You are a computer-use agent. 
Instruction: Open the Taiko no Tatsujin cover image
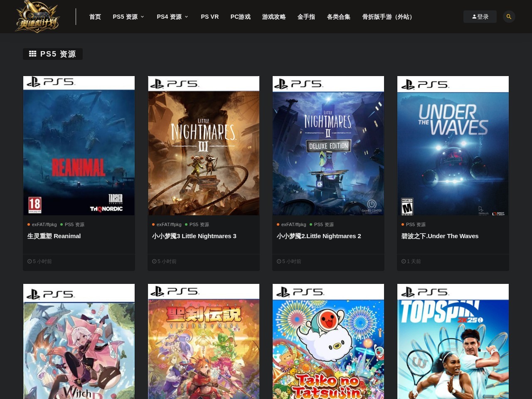click(x=328, y=342)
